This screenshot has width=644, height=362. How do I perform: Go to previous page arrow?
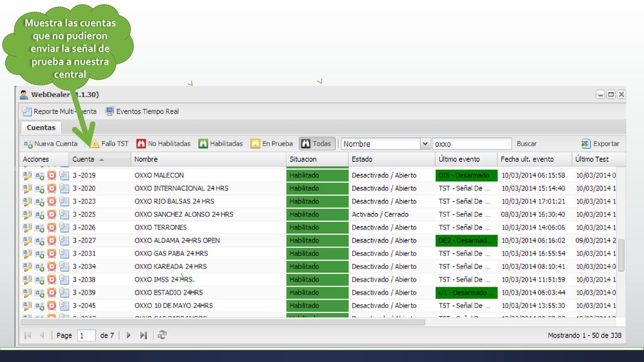42,336
